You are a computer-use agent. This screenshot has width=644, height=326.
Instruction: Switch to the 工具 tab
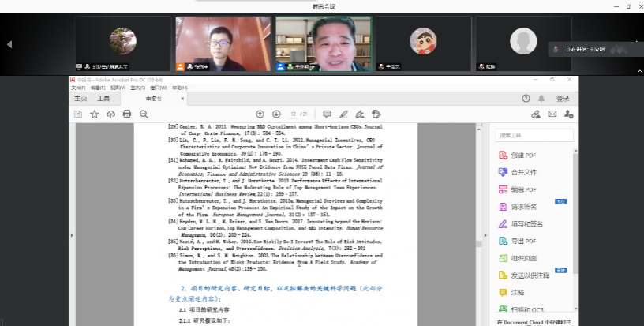click(103, 99)
